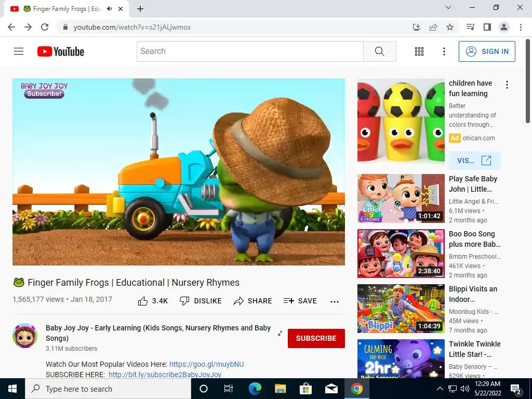Go forward in Chrome browser
Screen dimensions: 532x399
click(x=28, y=27)
